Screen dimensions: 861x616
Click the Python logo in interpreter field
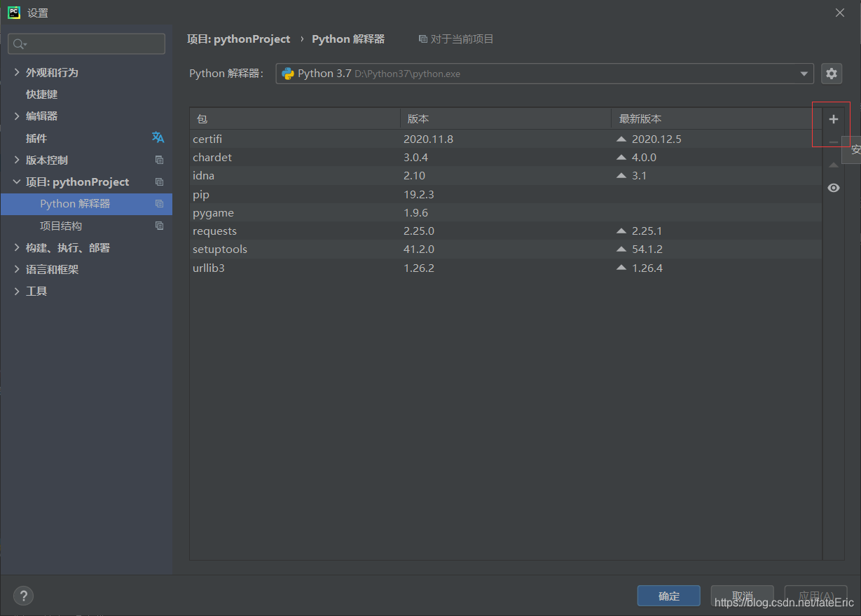click(x=287, y=74)
